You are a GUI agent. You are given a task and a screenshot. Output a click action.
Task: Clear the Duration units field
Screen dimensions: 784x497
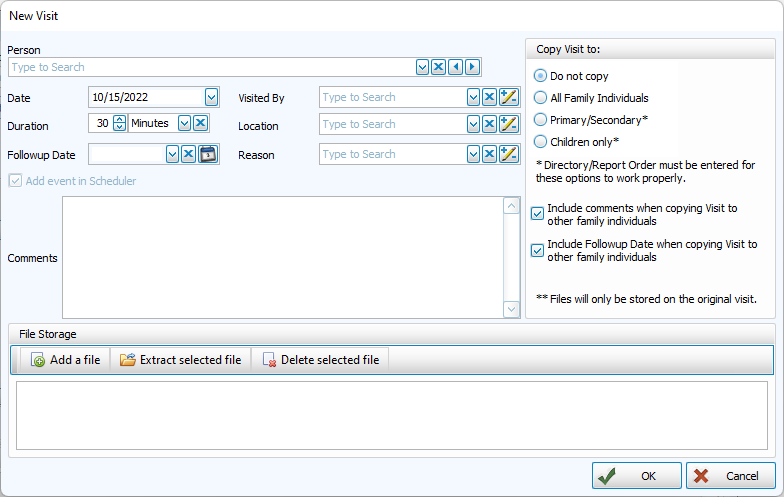[200, 123]
